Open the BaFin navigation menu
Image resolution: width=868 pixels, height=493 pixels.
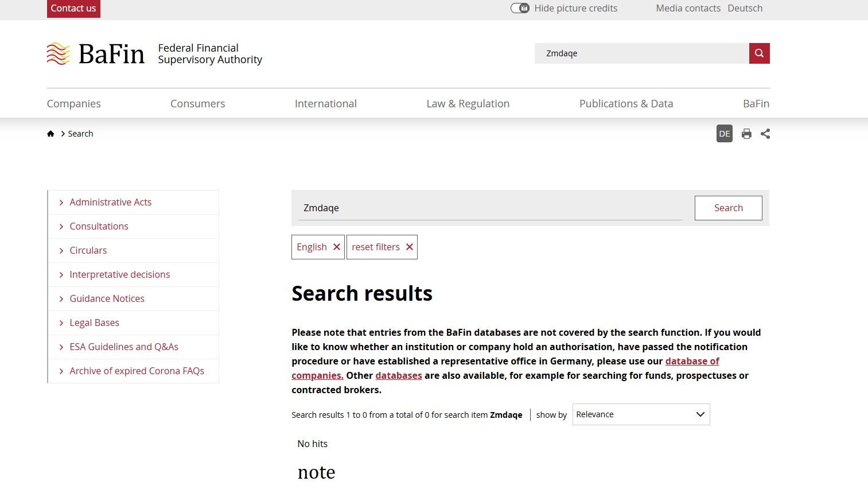click(x=756, y=103)
